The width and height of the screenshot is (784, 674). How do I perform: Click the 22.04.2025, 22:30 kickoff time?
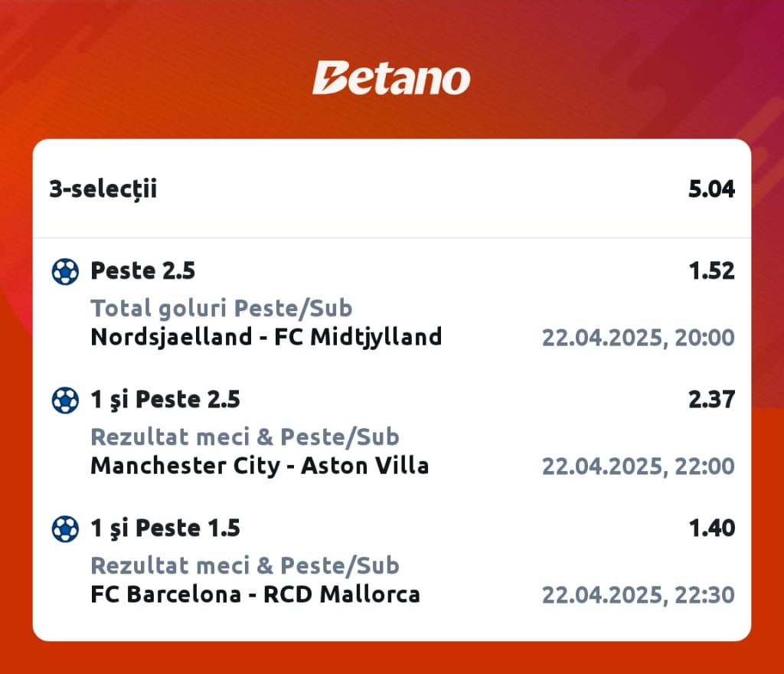pos(639,595)
